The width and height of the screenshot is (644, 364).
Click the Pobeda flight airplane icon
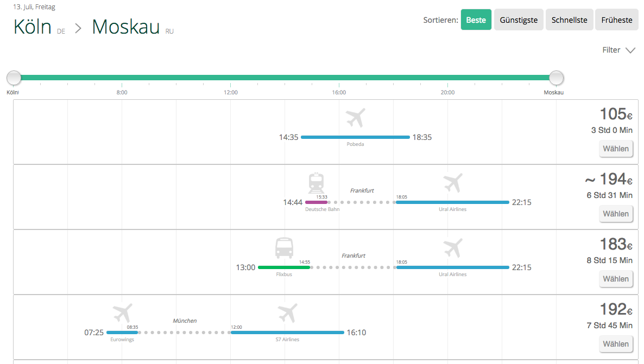pyautogui.click(x=355, y=118)
